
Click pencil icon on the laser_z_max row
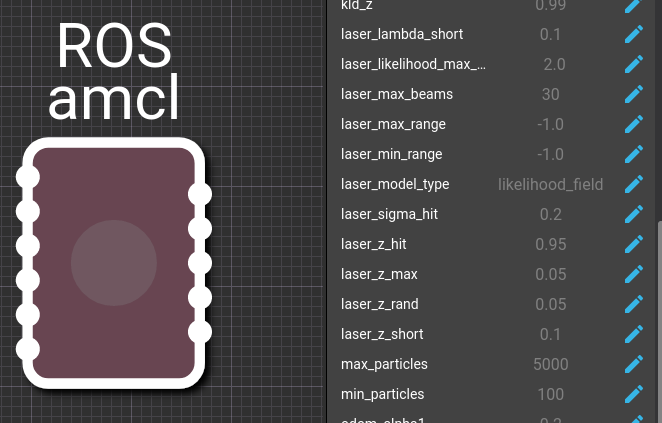tap(634, 274)
